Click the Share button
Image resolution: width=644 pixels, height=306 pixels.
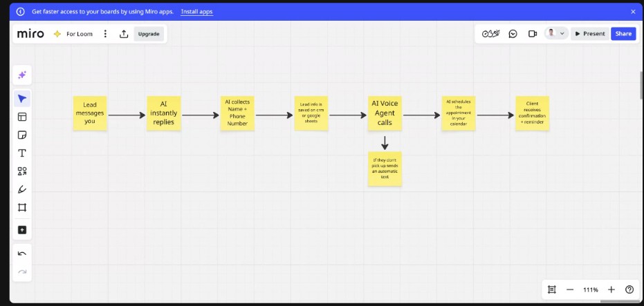tap(623, 34)
